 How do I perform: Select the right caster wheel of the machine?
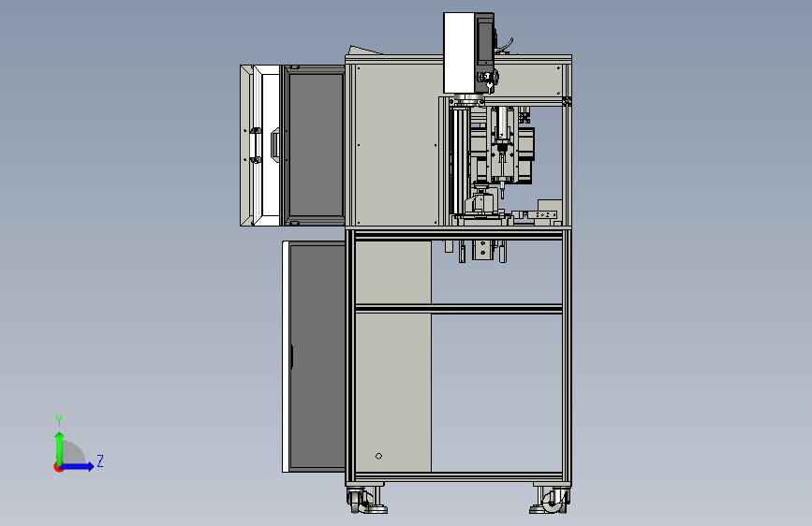point(554,500)
